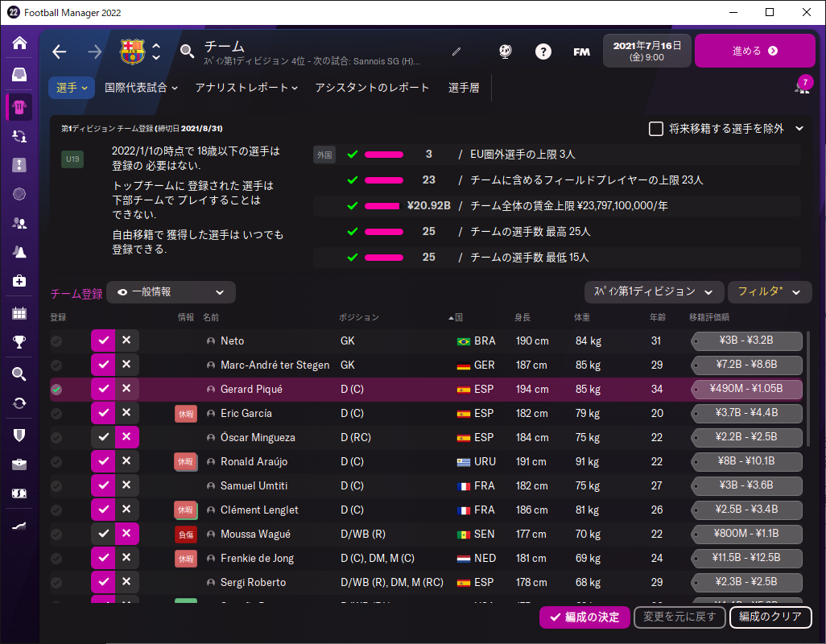The image size is (826, 644).
Task: Expand the 国際代表試合 dropdown
Action: pos(141,88)
